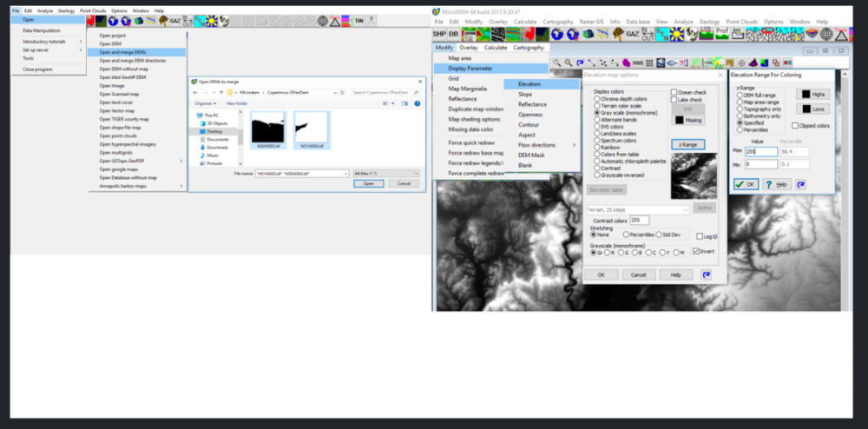Expand the Introductory tutorials submenu
The image size is (868, 429).
[48, 41]
